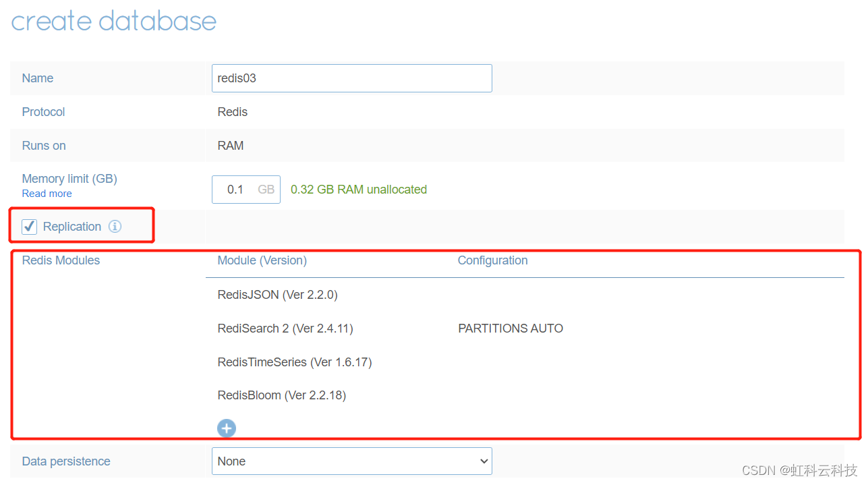Open the Data persistence dropdown
868x483 pixels.
[x=351, y=461]
